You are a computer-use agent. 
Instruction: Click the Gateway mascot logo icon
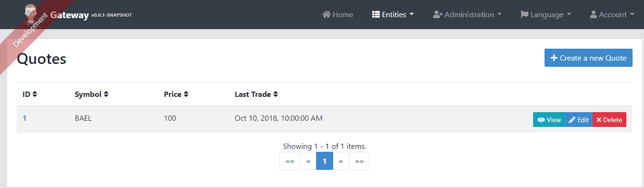tap(32, 14)
